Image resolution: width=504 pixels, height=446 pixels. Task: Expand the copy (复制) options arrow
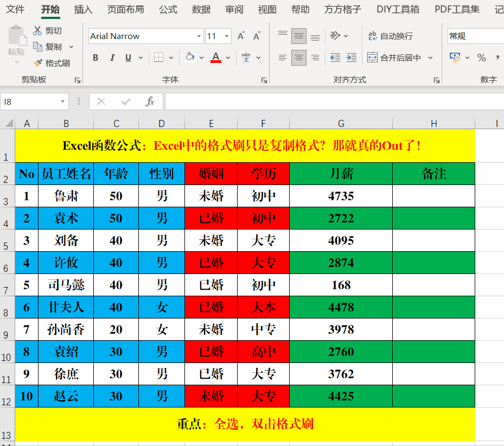(x=72, y=47)
